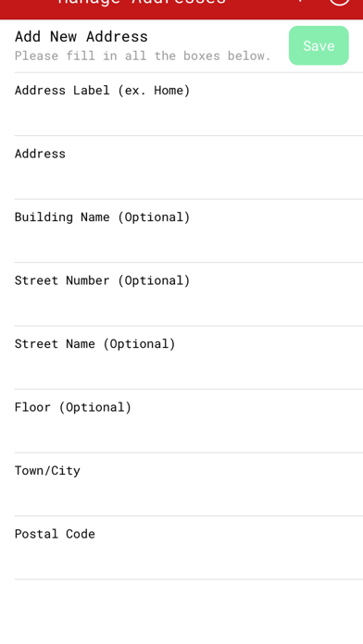This screenshot has width=363, height=644.
Task: Select the Address input field
Action: 189,167
